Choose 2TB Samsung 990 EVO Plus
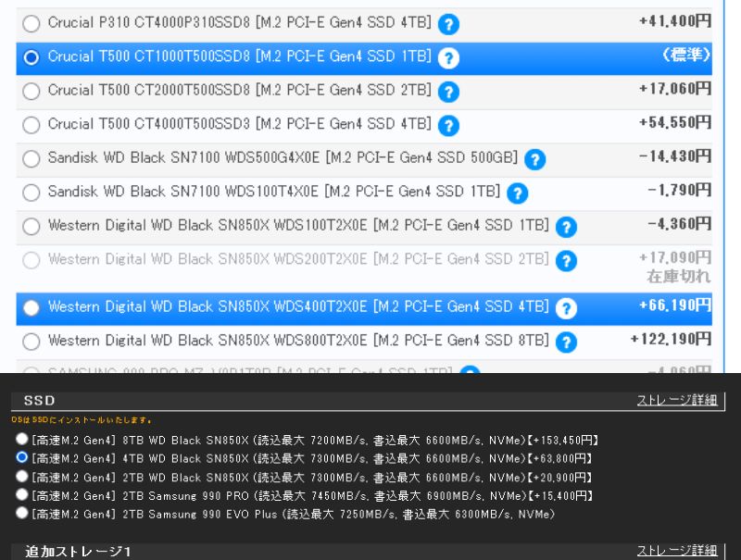 [22, 514]
